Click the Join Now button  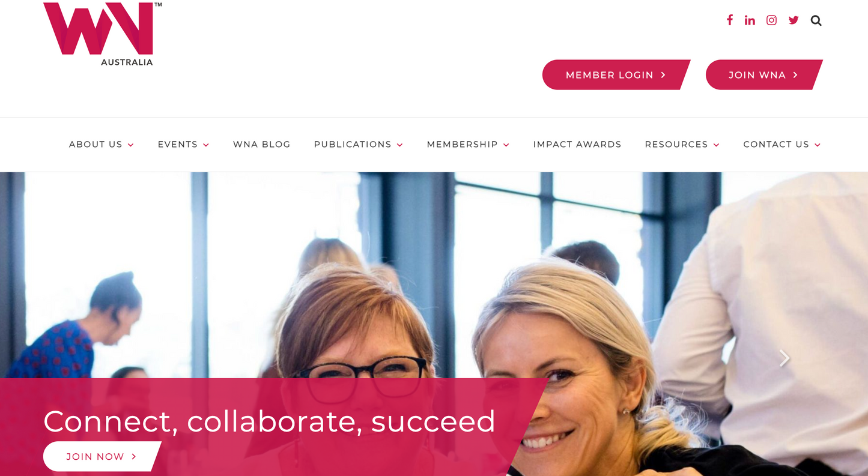pyautogui.click(x=102, y=457)
